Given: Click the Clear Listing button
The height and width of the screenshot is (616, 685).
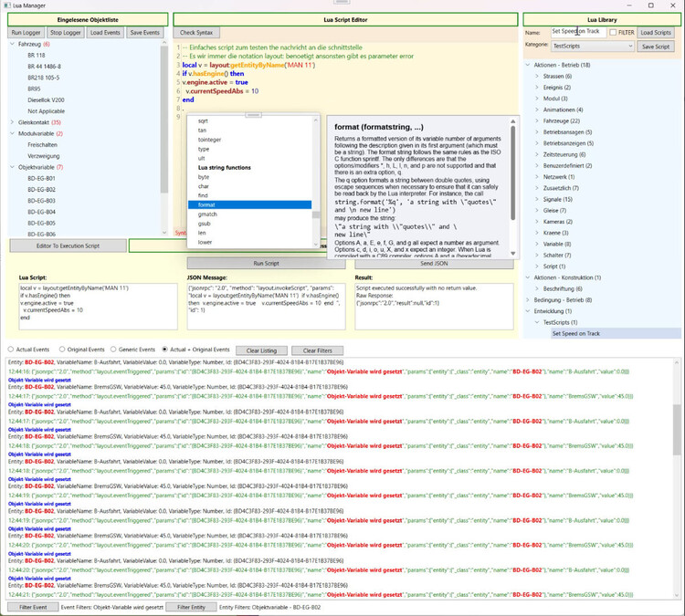Looking at the screenshot, I should (262, 350).
